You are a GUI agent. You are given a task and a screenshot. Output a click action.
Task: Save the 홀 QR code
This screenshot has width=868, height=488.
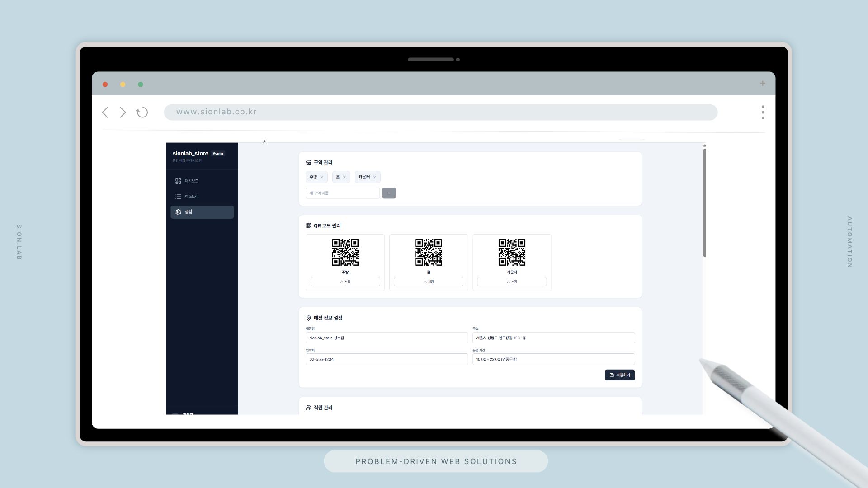[x=428, y=282]
